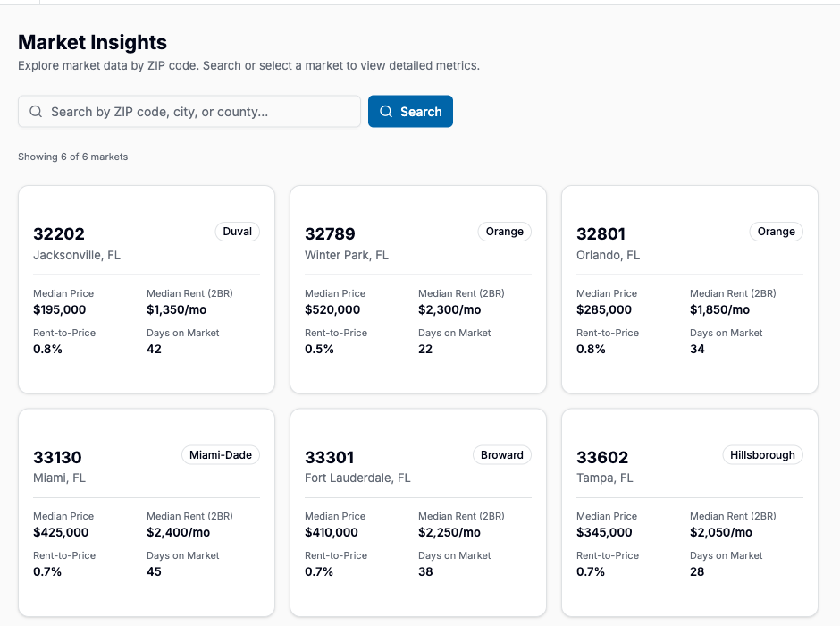840x626 pixels.
Task: Open the 33301 Fort Lauderdale market card
Action: point(417,512)
